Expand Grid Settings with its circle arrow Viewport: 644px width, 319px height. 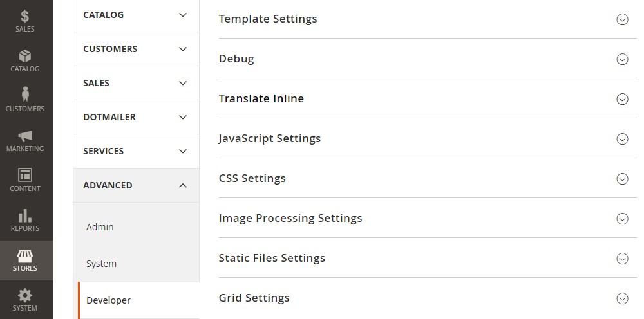622,298
